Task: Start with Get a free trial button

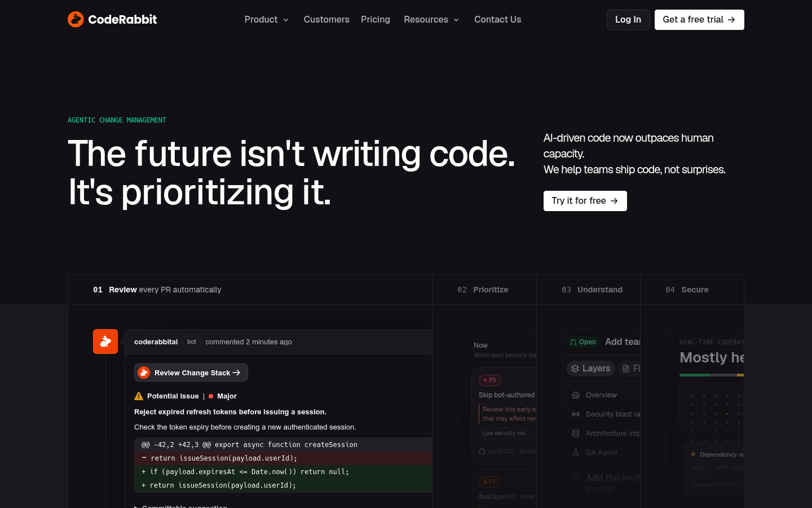Action: (x=699, y=20)
